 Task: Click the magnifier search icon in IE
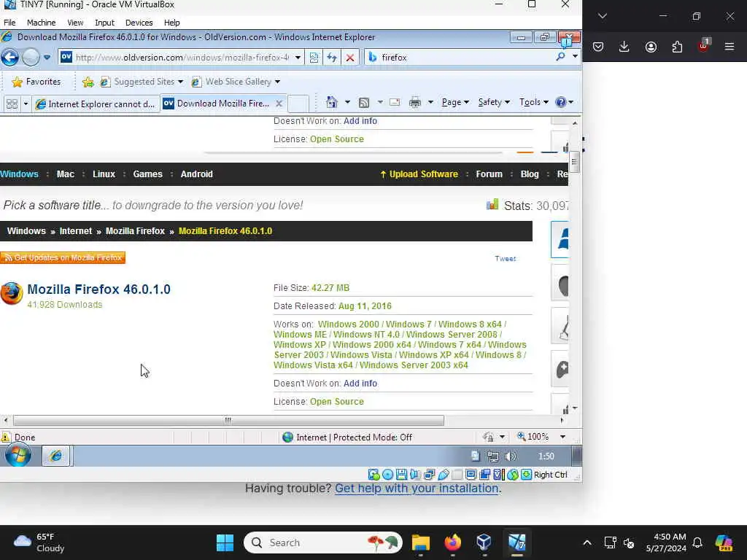[561, 57]
